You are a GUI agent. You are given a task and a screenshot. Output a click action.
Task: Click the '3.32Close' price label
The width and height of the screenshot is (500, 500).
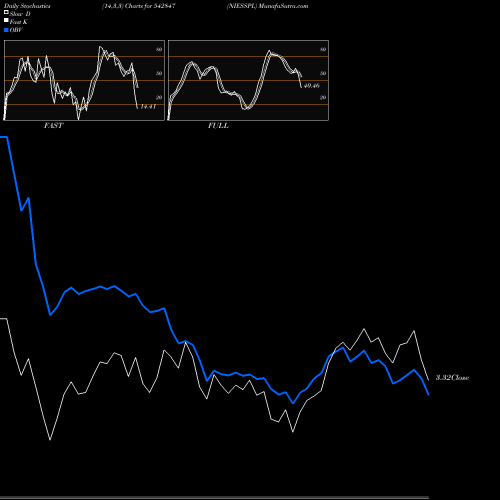click(x=452, y=378)
